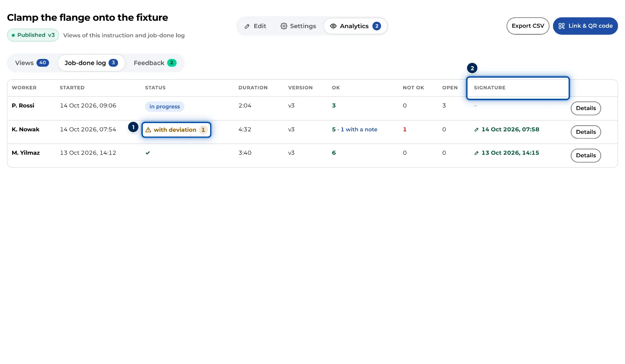Click the worker name P. Rossi
The width and height of the screenshot is (625, 364).
click(23, 106)
